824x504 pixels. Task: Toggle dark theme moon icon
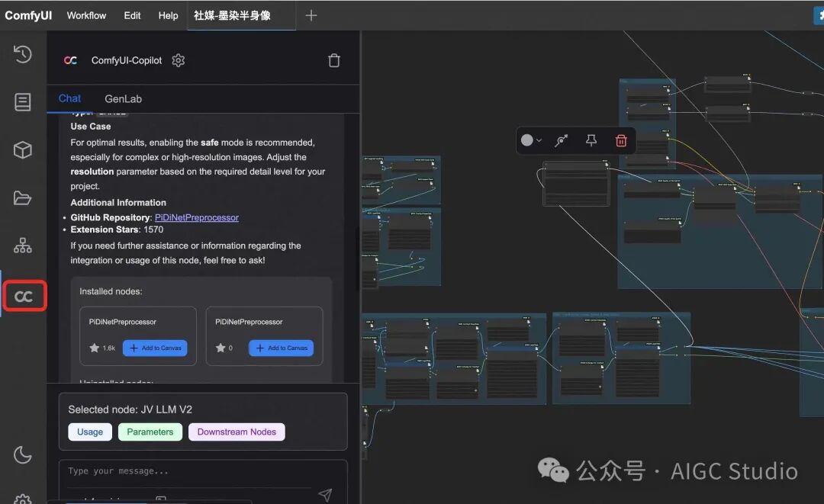(23, 454)
